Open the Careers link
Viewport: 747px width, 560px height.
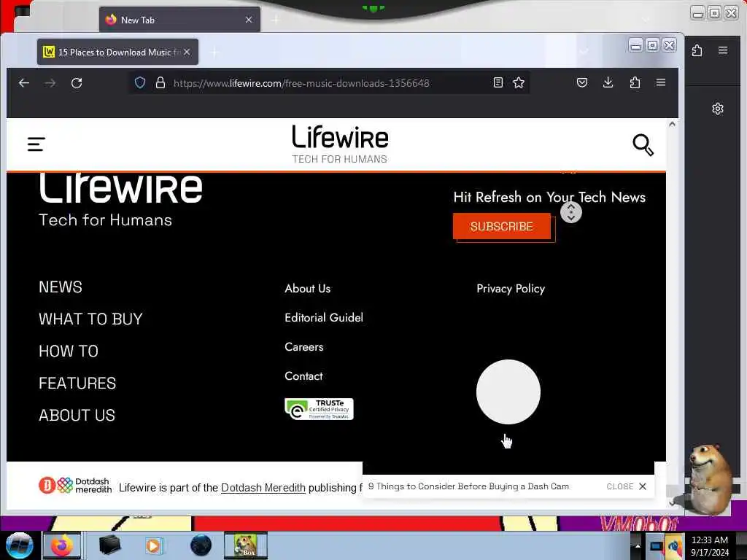pos(304,346)
